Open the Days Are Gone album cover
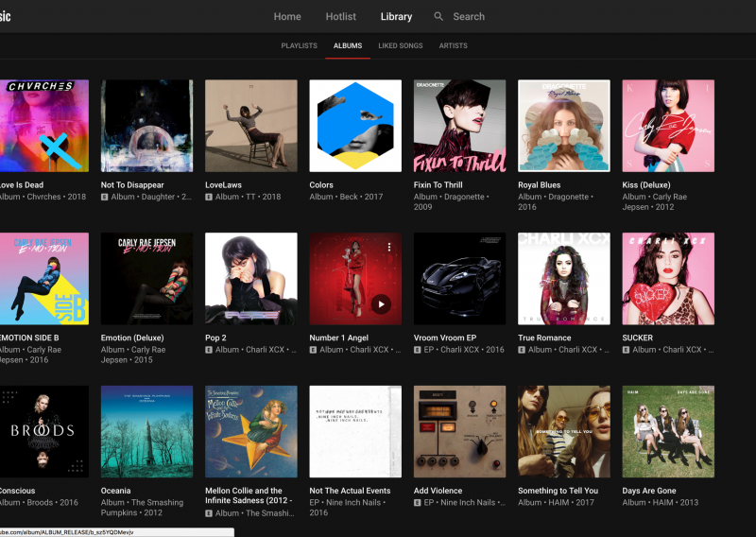 [668, 431]
